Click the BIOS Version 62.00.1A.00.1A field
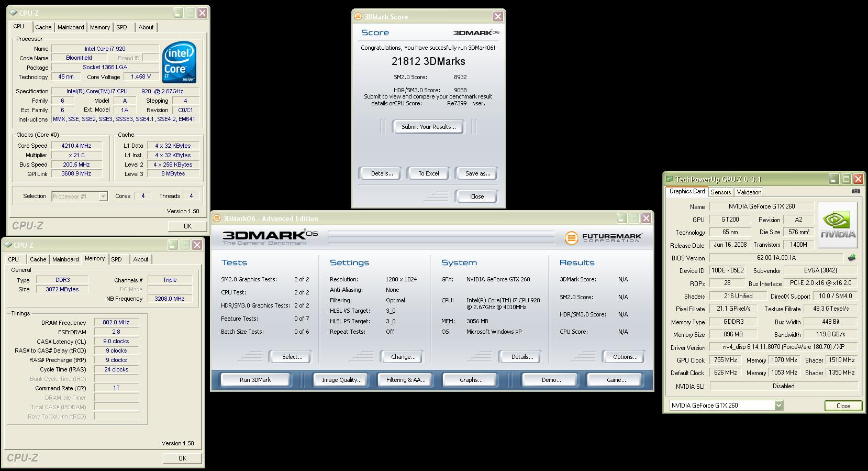This screenshot has height=471, width=868. tap(776, 258)
